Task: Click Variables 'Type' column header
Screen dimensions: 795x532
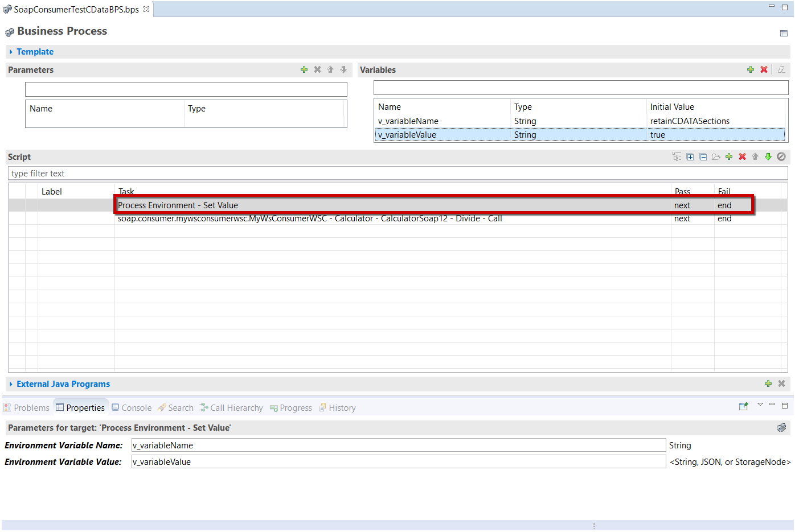Action: [x=523, y=107]
